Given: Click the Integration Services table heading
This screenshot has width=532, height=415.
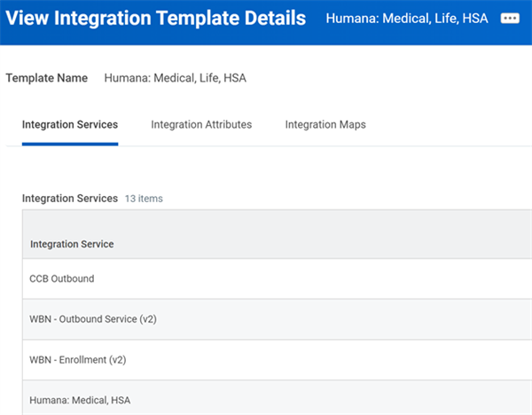Looking at the screenshot, I should click(70, 198).
